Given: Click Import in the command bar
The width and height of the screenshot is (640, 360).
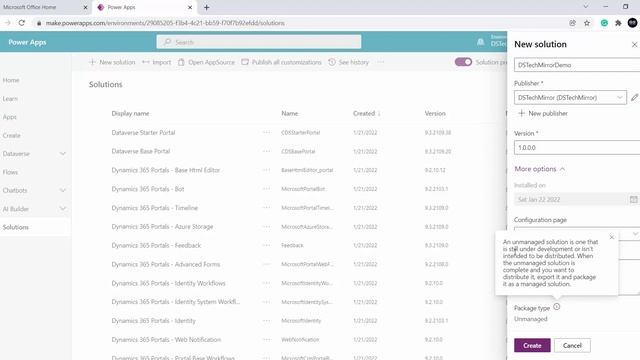Looking at the screenshot, I should [x=157, y=62].
